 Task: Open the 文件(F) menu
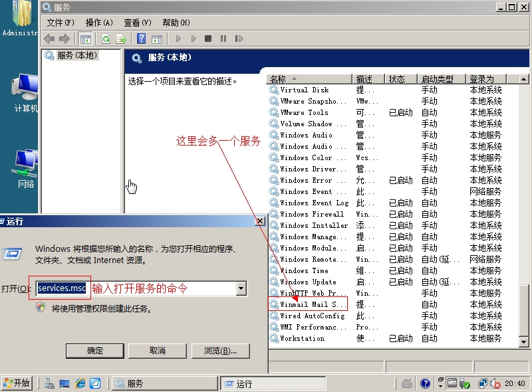pyautogui.click(x=61, y=23)
